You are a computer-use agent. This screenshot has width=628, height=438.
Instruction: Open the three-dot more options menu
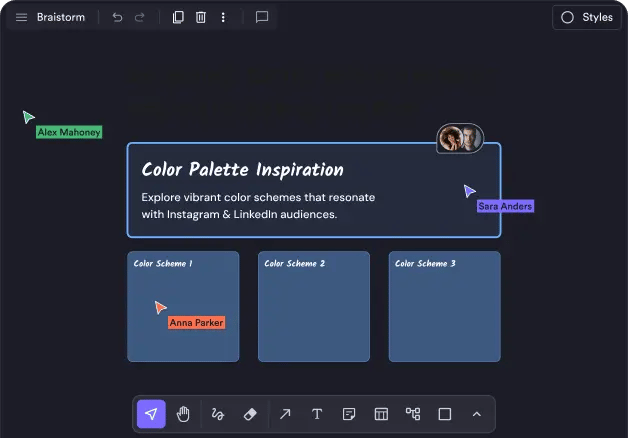[223, 17]
